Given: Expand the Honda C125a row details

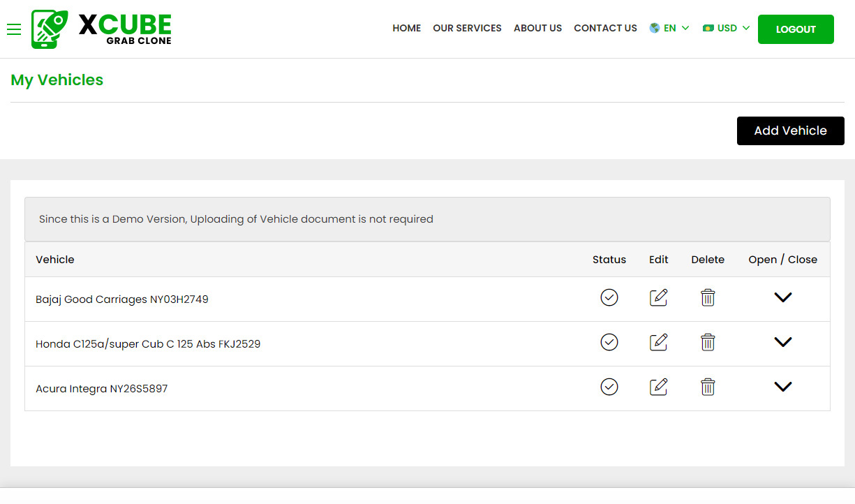Looking at the screenshot, I should pos(783,343).
